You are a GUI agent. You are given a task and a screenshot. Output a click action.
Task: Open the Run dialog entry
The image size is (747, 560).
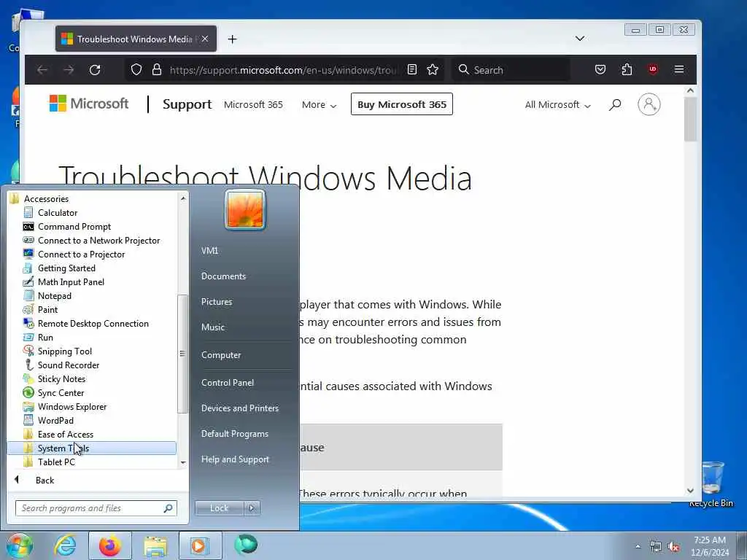point(45,337)
